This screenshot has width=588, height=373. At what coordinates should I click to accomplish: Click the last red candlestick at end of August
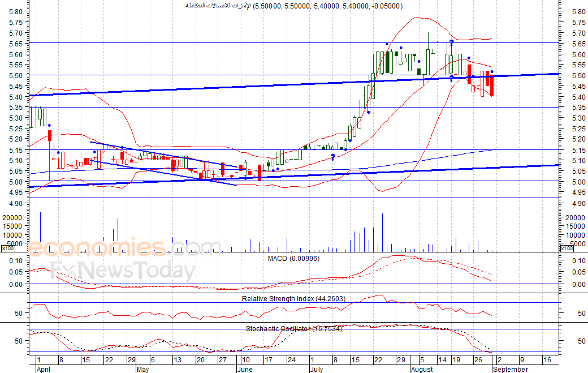pyautogui.click(x=492, y=85)
